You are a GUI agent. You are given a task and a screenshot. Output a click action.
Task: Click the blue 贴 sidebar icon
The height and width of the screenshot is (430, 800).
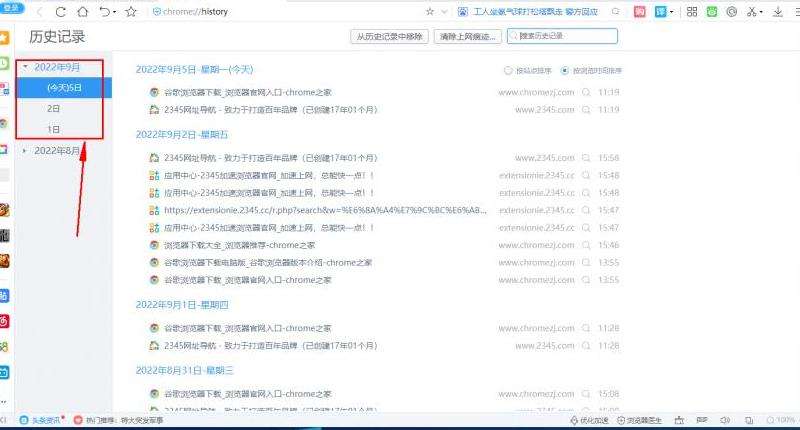(4, 295)
